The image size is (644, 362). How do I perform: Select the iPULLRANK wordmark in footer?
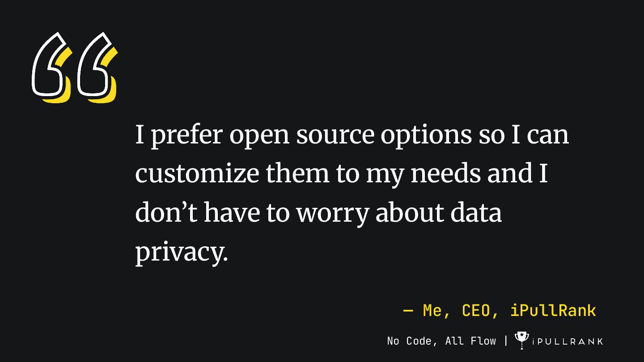tap(568, 342)
